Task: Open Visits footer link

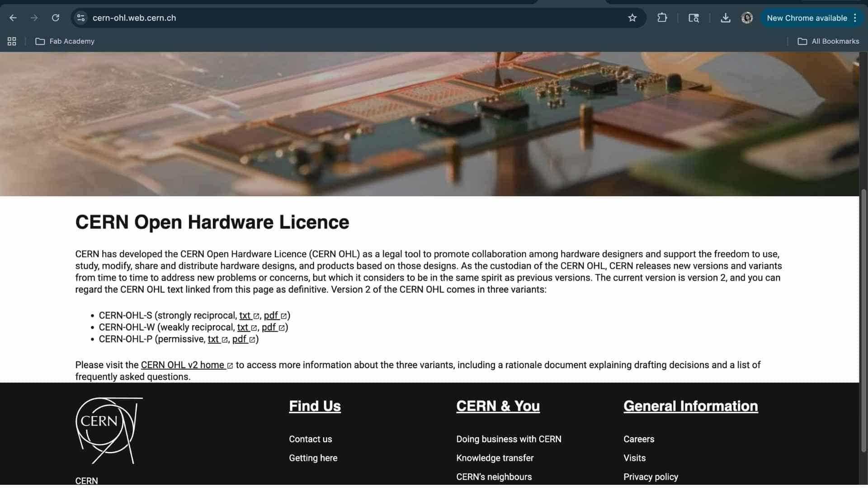Action: 634,458
